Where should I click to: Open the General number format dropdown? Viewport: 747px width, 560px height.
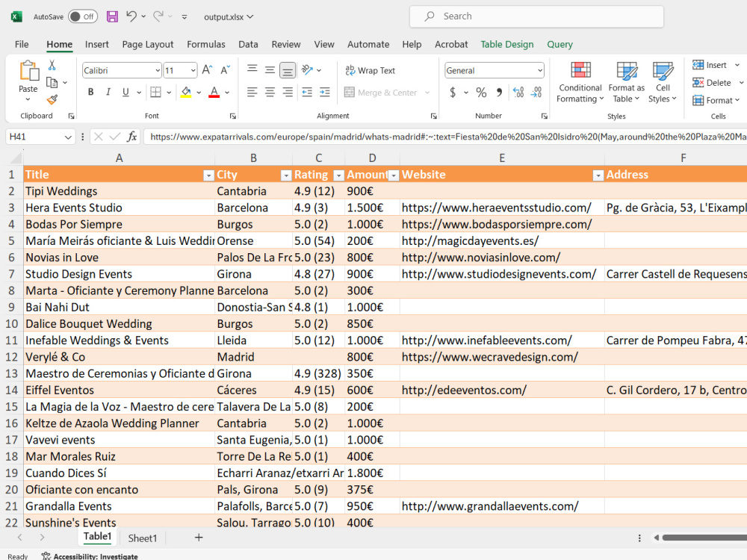[540, 70]
